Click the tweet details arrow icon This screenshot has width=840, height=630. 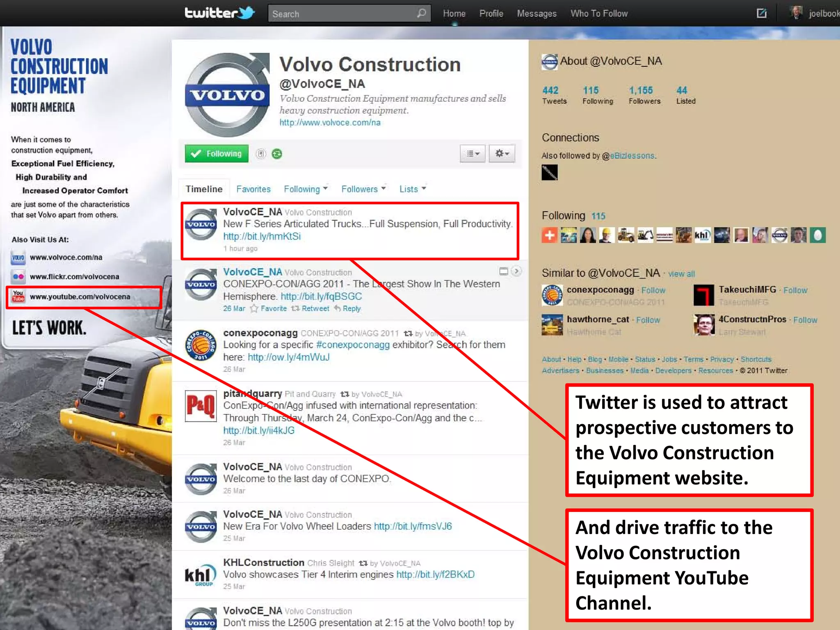(x=516, y=271)
